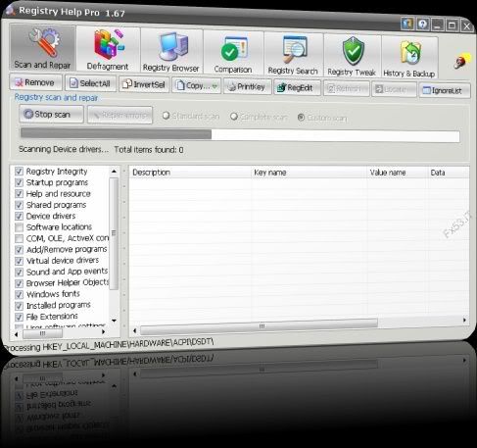The image size is (477, 448).
Task: Open the Defragment tool
Action: (108, 50)
